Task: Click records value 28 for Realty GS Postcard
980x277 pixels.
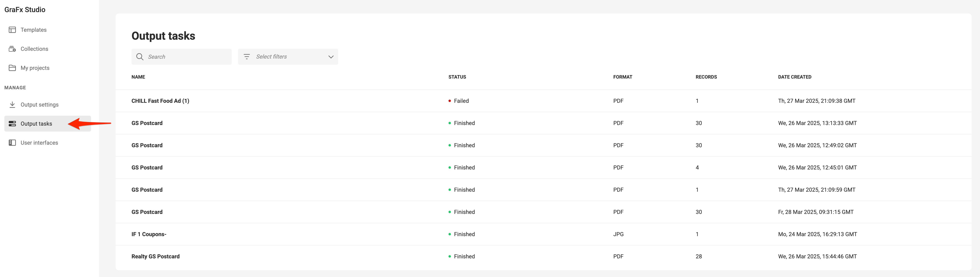Action: coord(698,257)
